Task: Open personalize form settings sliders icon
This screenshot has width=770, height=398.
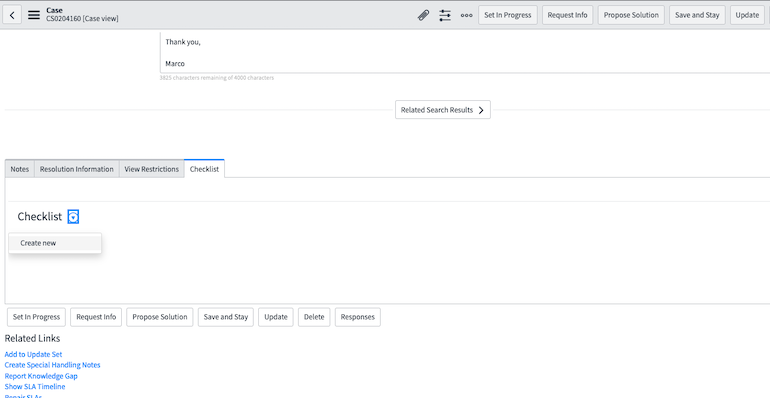Action: point(445,15)
